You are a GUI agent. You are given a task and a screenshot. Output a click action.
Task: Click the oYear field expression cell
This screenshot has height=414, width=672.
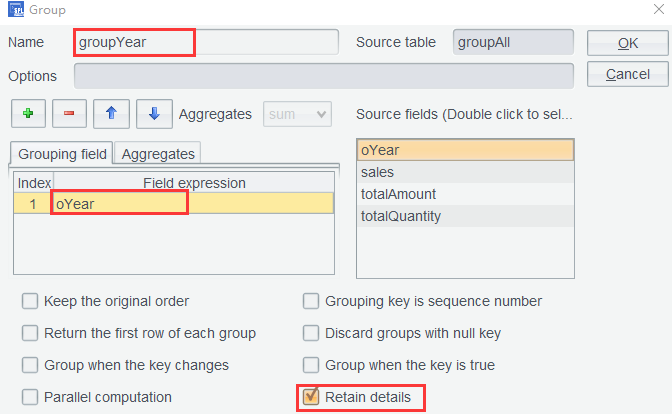tap(192, 203)
